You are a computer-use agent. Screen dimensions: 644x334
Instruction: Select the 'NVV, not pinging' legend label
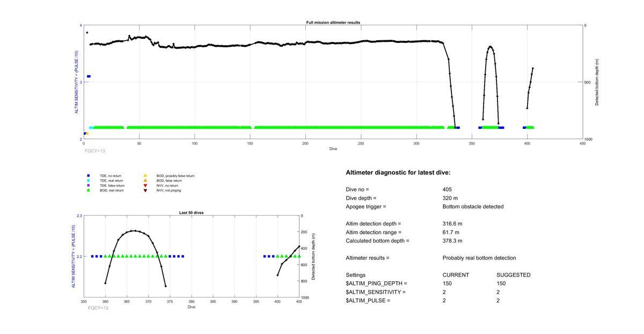point(169,190)
